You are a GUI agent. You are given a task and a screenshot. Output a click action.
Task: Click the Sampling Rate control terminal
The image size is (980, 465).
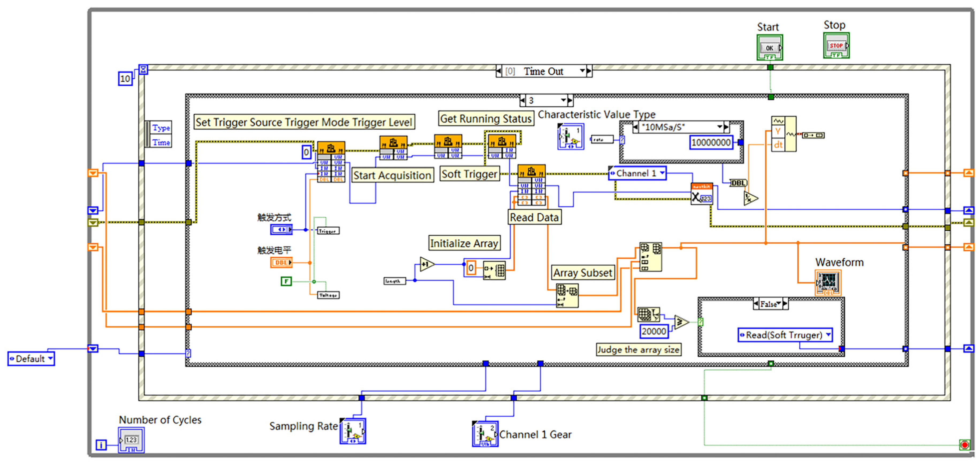[353, 431]
